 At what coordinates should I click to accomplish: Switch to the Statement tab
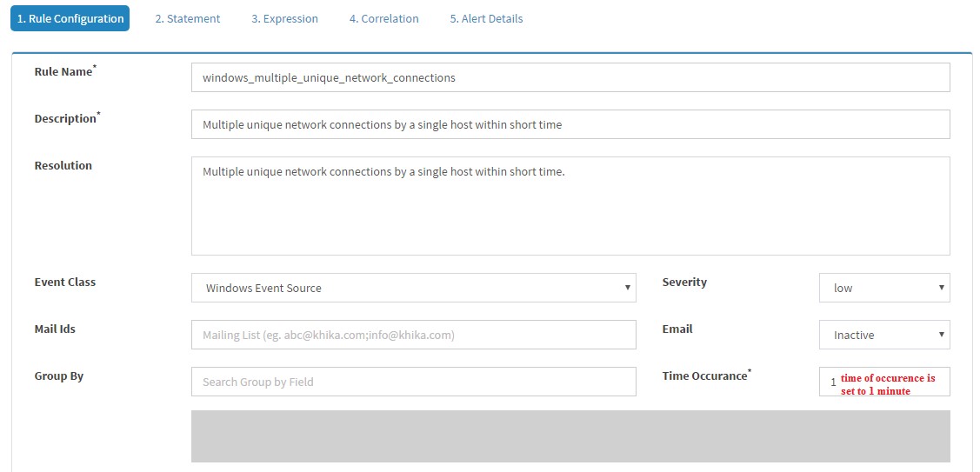tap(188, 19)
